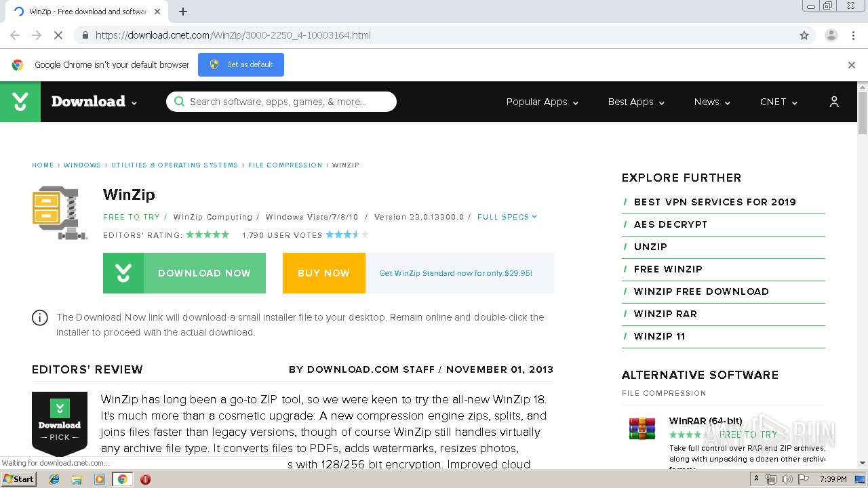Show hidden system tray icons
The image size is (868, 488).
(756, 479)
